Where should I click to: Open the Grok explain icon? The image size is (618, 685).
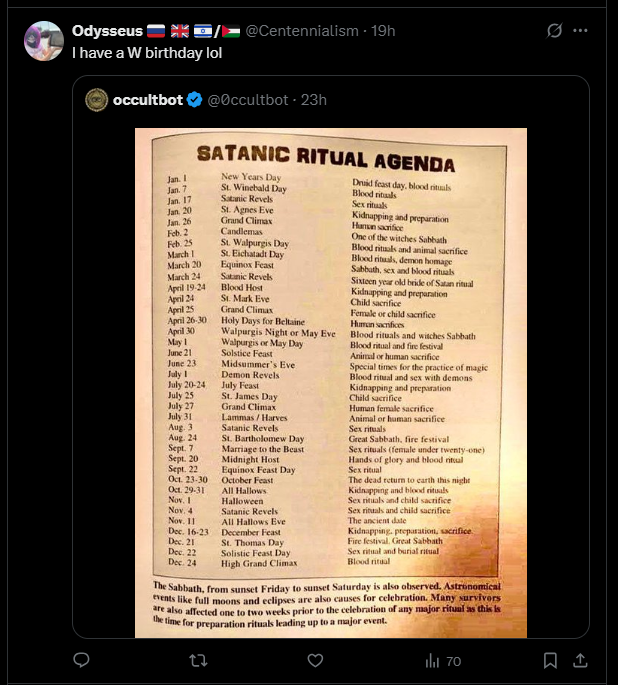555,31
